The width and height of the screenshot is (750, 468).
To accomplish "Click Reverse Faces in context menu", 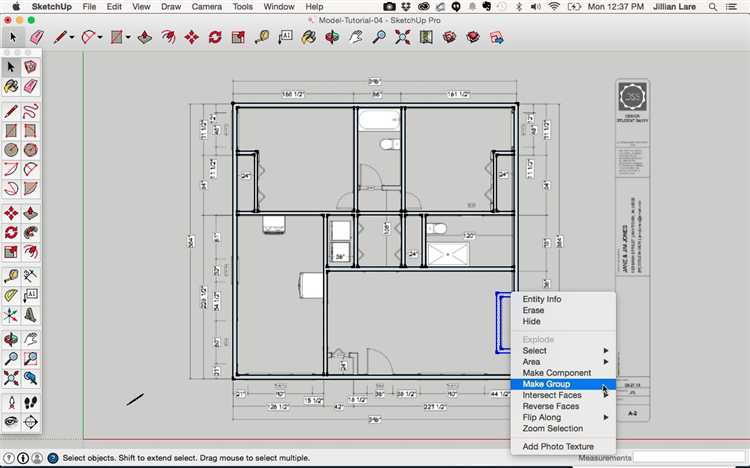I will coord(550,406).
